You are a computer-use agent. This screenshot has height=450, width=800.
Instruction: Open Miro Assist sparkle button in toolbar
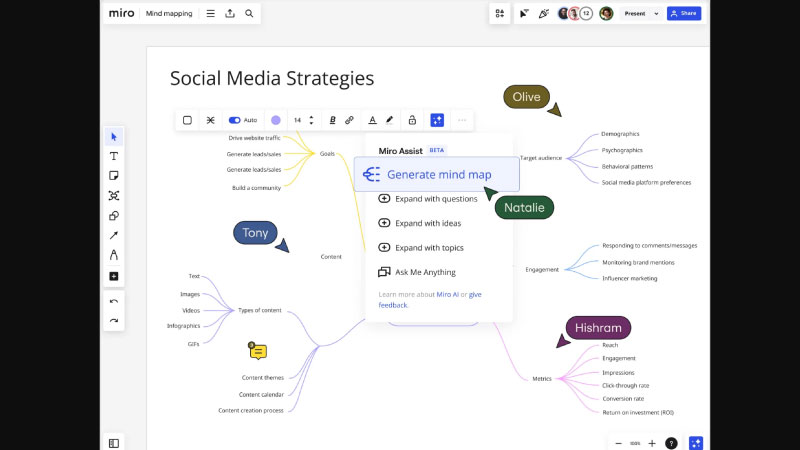[437, 120]
